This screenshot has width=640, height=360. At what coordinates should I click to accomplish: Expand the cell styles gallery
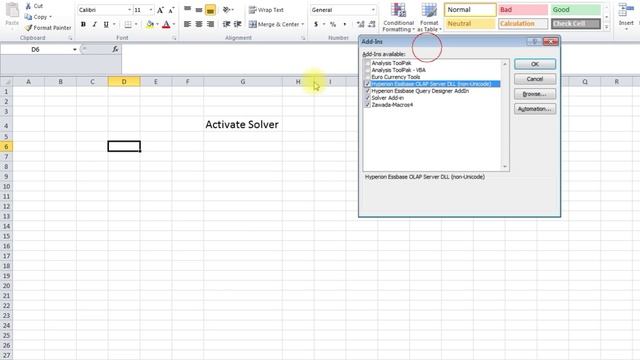(607, 27)
